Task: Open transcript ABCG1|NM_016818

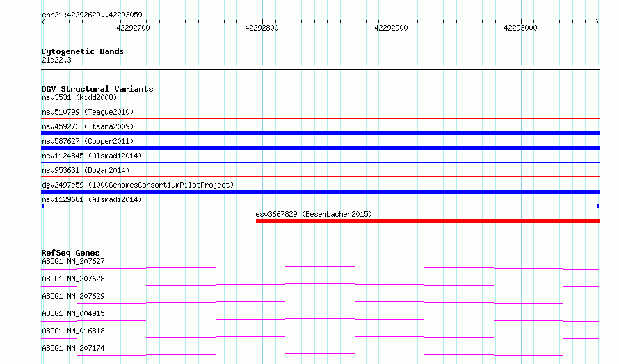Action: [x=73, y=331]
